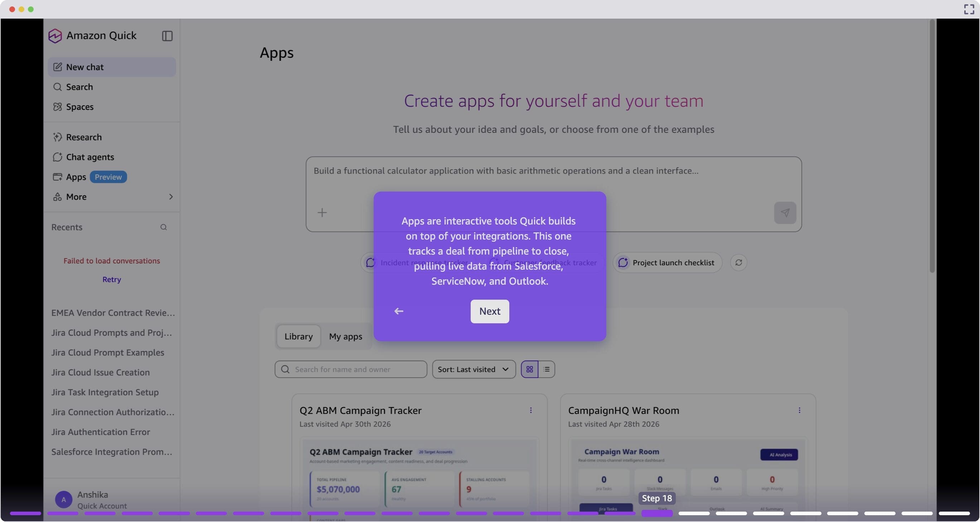Click the AI Analysis button in War Room preview
Viewport: 980px width, 522px height.
[x=779, y=455]
